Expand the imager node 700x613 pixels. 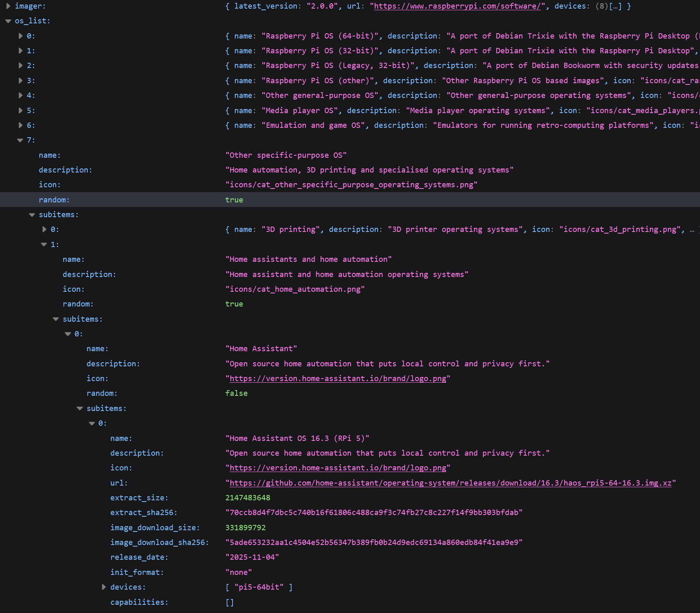point(8,6)
